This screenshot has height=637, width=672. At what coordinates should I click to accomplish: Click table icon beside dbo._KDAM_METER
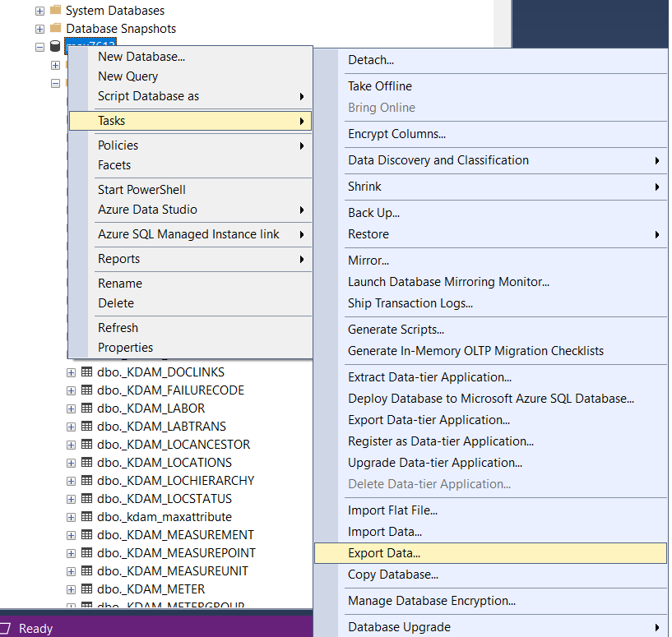pyautogui.click(x=86, y=589)
